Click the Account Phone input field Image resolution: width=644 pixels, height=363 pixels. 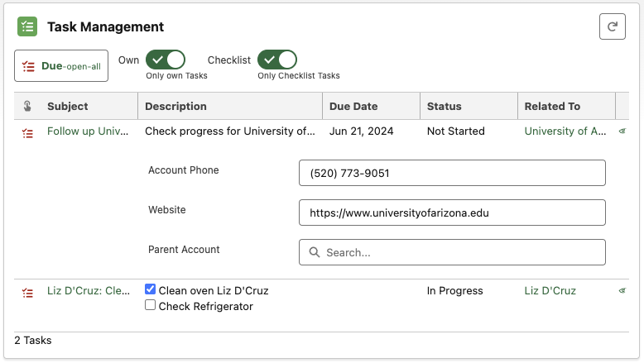point(452,174)
